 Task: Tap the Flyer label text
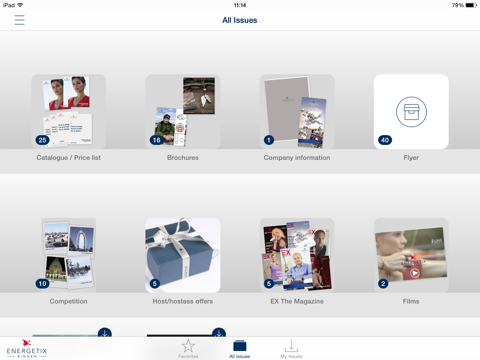[411, 158]
